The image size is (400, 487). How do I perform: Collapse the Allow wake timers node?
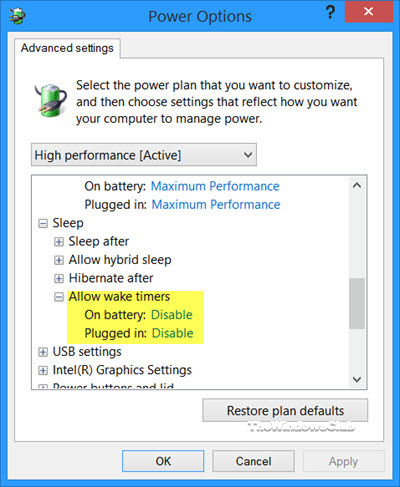click(59, 297)
